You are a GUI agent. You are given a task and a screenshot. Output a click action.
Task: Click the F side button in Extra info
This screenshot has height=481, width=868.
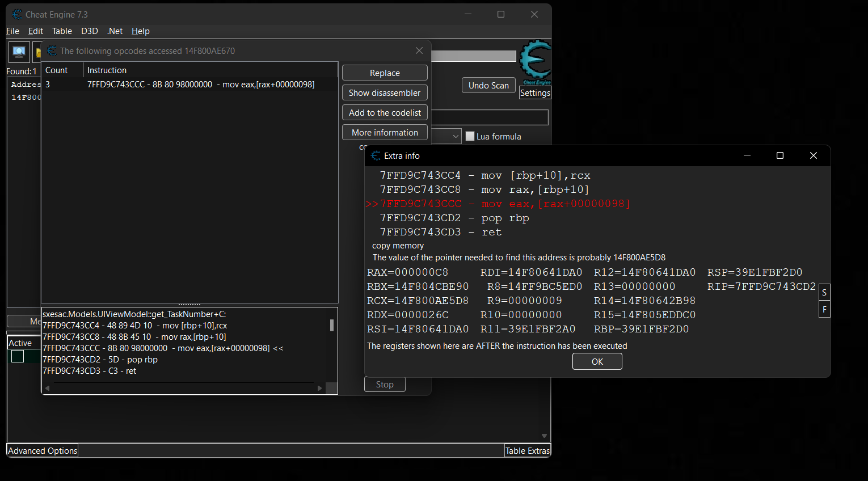824,309
